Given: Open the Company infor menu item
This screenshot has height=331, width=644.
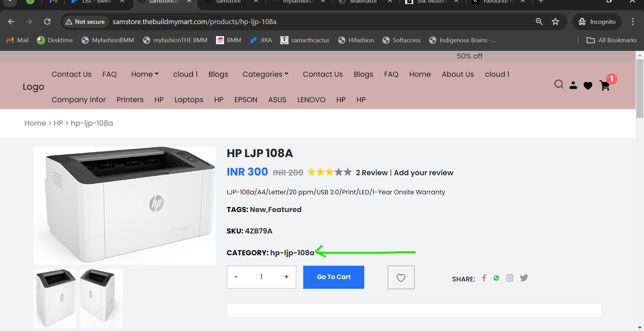Looking at the screenshot, I should pos(78,100).
